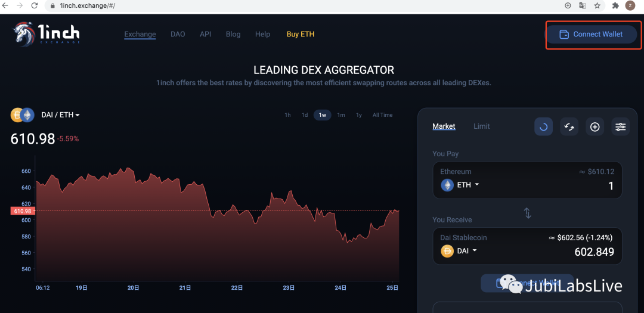Click the add/install plus icon in address bar
Image resolution: width=644 pixels, height=313 pixels.
(x=568, y=5)
